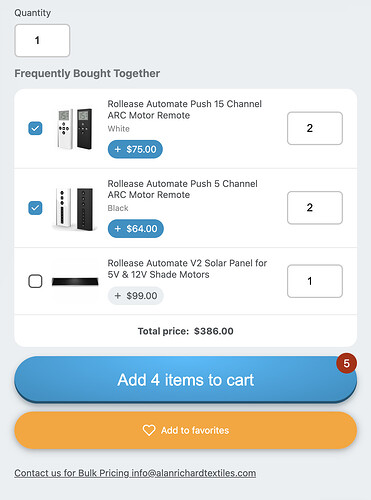This screenshot has width=371, height=500.
Task: Open the Solar Panel product thumbnail
Action: [x=75, y=282]
